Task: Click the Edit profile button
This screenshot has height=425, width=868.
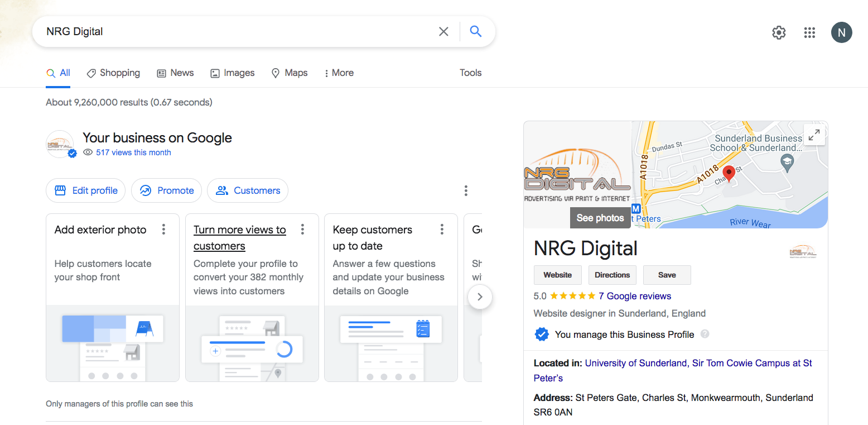Action: tap(85, 190)
